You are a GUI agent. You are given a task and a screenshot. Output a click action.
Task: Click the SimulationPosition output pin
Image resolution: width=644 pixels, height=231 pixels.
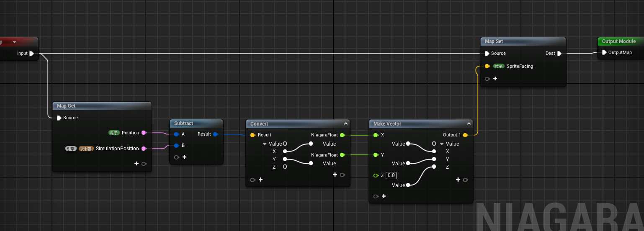pos(144,149)
